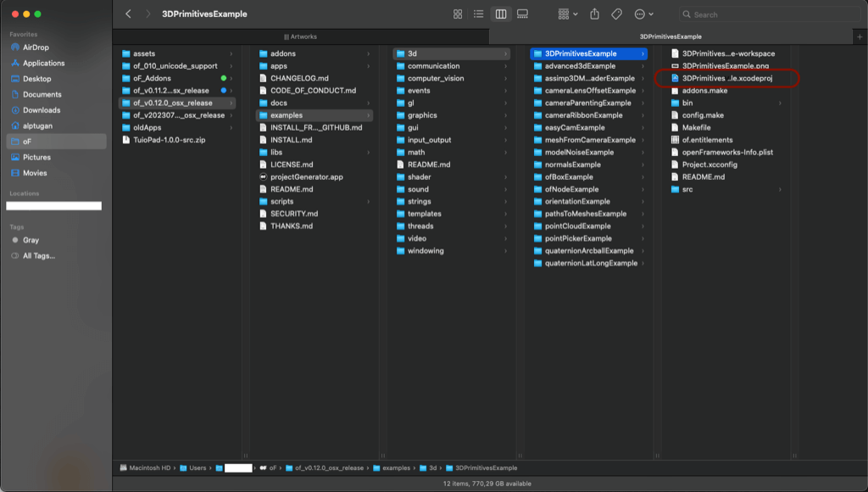The image size is (868, 492).
Task: Open the group-by options dropdown
Action: pos(568,14)
